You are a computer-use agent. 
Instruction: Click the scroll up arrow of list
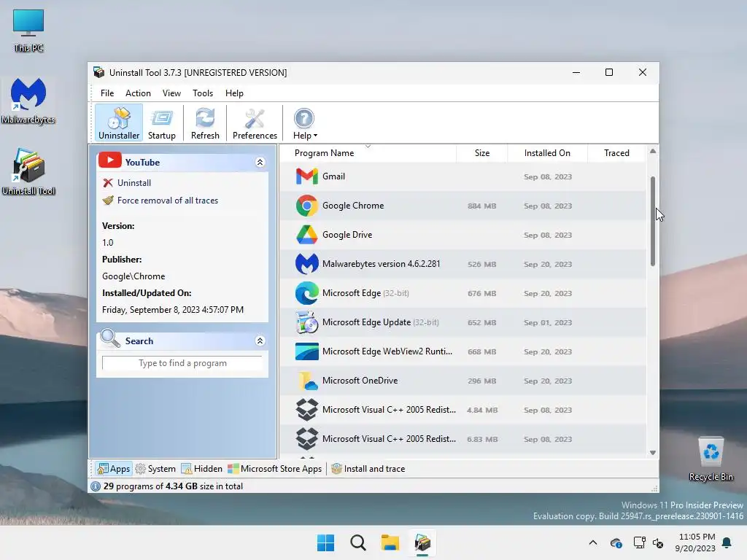pos(653,151)
